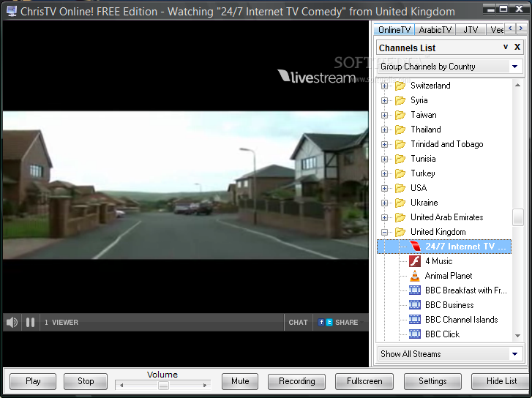Viewport: 532px width, 398px height.
Task: Click the Tunisia folder icon
Action: point(400,159)
